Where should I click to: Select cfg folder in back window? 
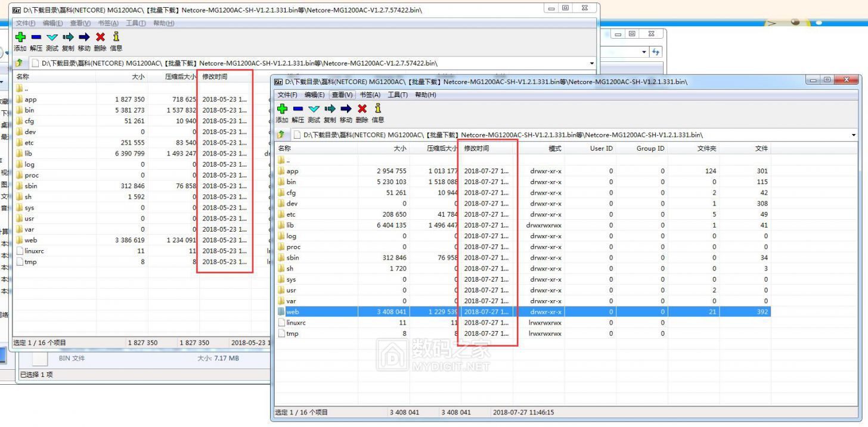[x=29, y=121]
